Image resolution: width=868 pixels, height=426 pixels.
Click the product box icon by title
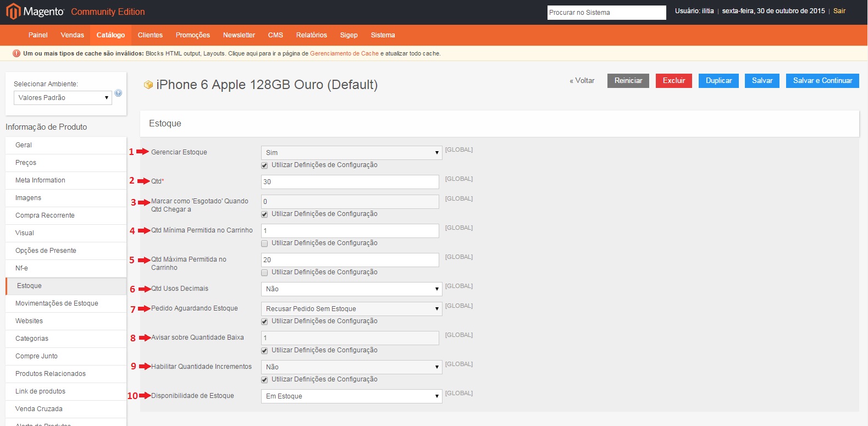point(148,85)
